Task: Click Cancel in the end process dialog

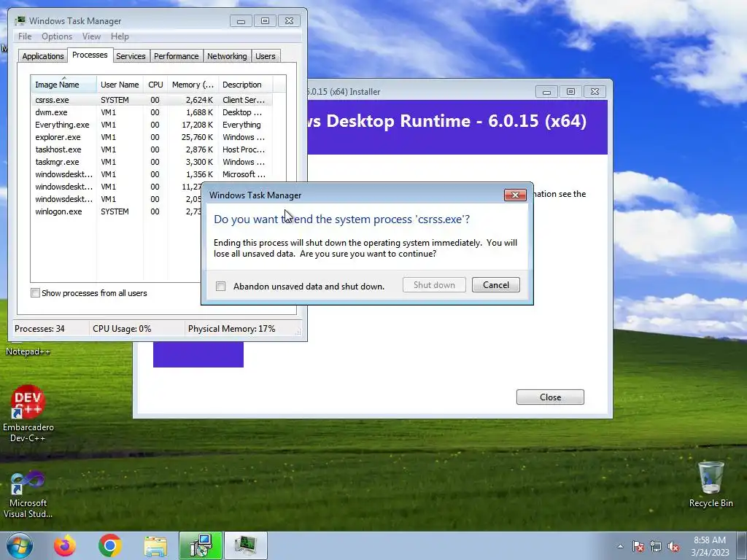Action: click(x=496, y=285)
